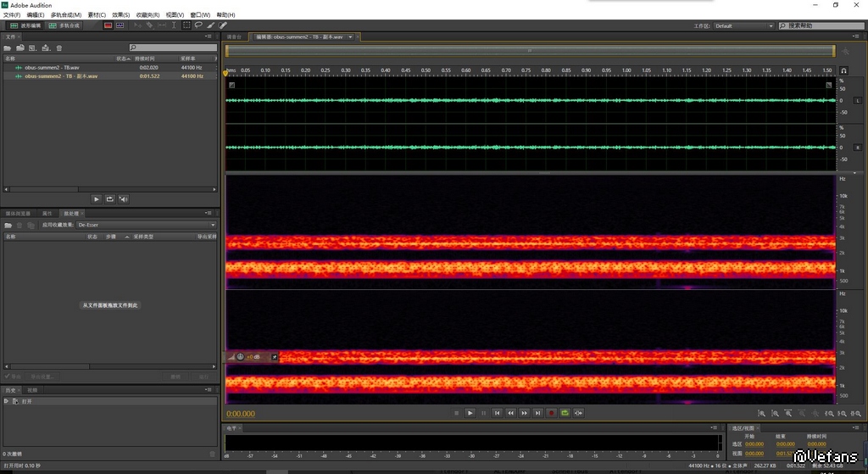Viewport: 868px width, 474px height.
Task: Open the workspace Default dropdown
Action: point(743,26)
